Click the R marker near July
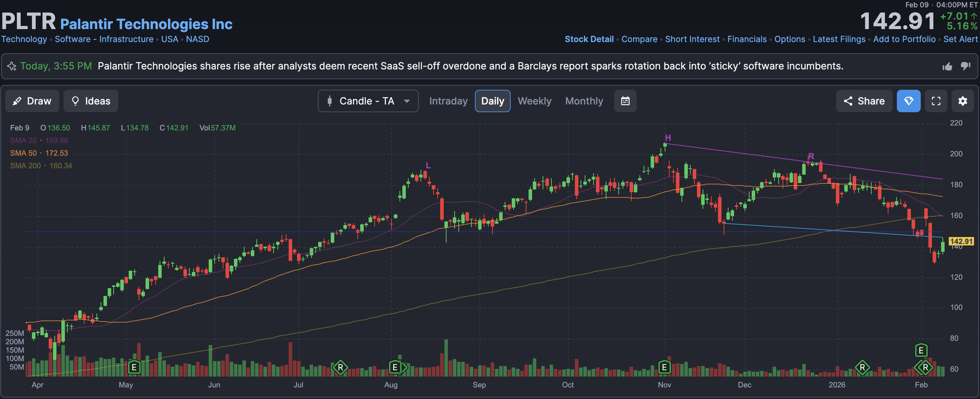This screenshot has height=399, width=980. point(340,367)
